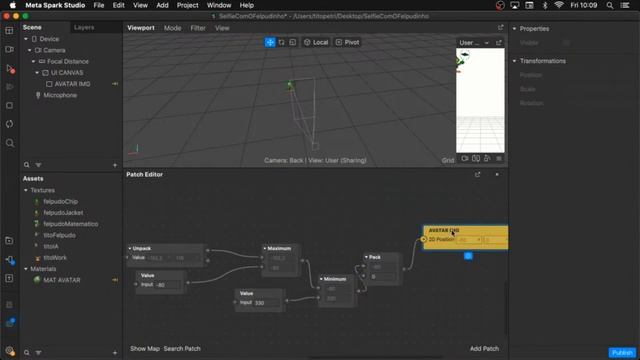Click simulator camera icon below preview

464,158
